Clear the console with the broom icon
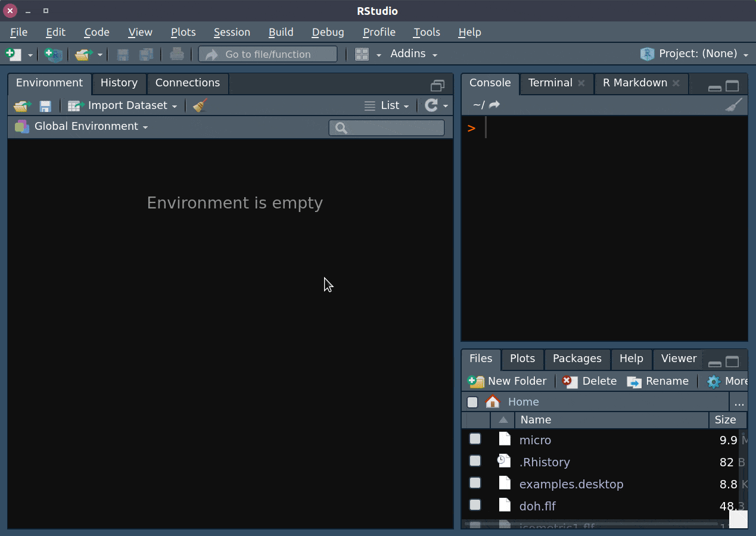Screen dimensions: 756x536 tap(734, 105)
